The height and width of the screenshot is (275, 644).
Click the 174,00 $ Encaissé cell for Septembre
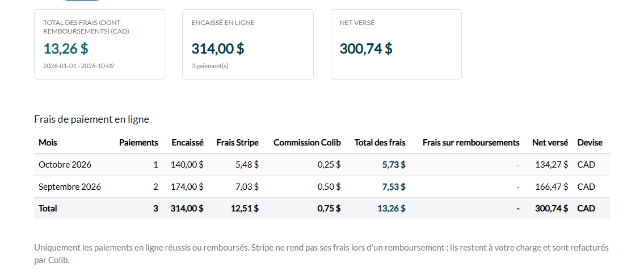pos(187,186)
